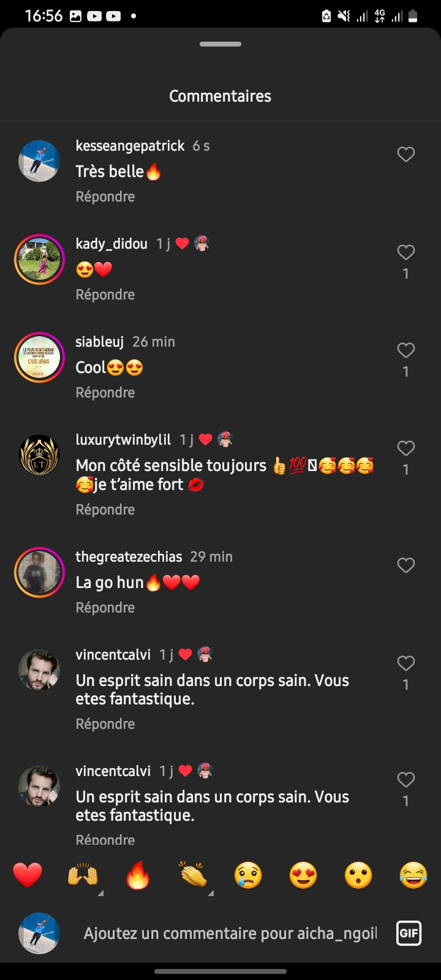Insert the crying face quick emoji
Viewport: 441px width, 980px height.
[x=248, y=875]
